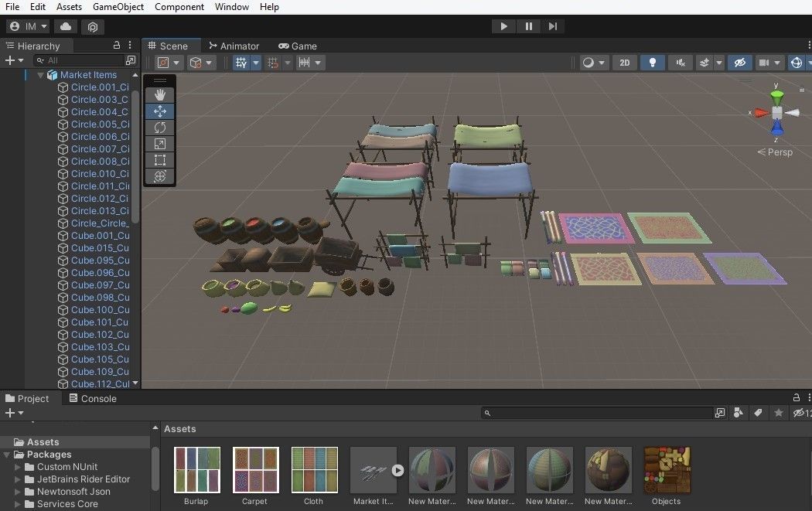This screenshot has width=812, height=511.
Task: Toggle grid visibility button
Action: tap(241, 63)
